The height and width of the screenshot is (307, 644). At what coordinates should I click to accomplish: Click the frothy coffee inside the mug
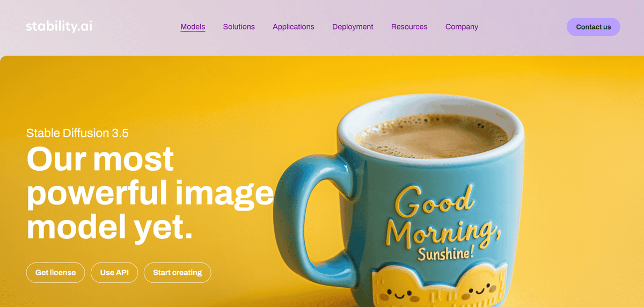coord(432,133)
